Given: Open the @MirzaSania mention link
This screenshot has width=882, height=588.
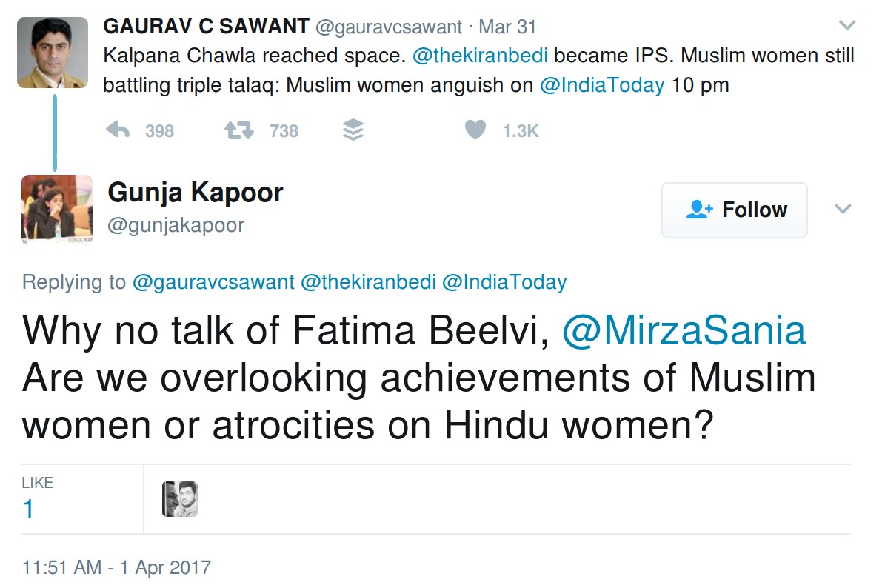Looking at the screenshot, I should (x=683, y=330).
